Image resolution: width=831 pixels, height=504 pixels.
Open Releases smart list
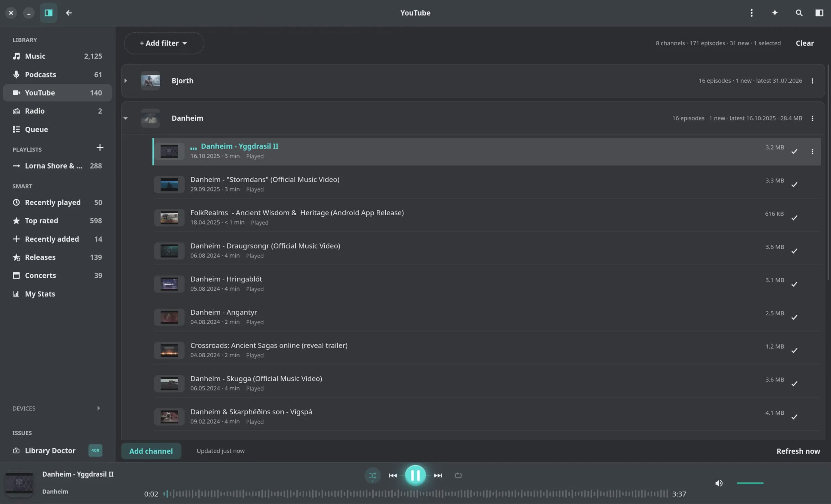click(x=57, y=257)
